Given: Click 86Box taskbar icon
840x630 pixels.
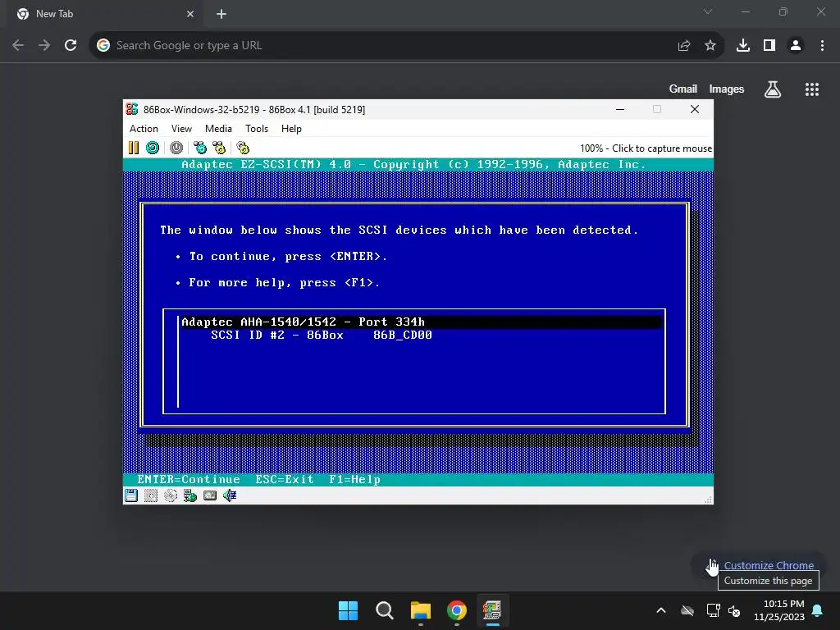Looking at the screenshot, I should pyautogui.click(x=492, y=610).
